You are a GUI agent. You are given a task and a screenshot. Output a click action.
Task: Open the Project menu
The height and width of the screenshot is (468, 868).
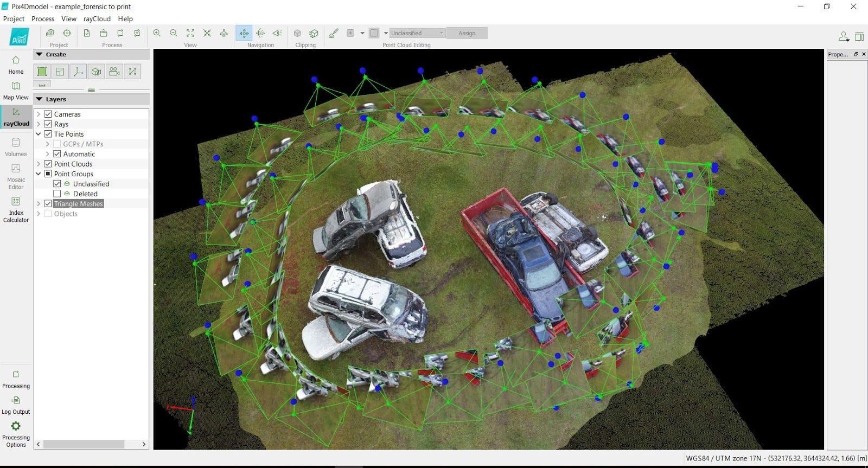[x=14, y=18]
